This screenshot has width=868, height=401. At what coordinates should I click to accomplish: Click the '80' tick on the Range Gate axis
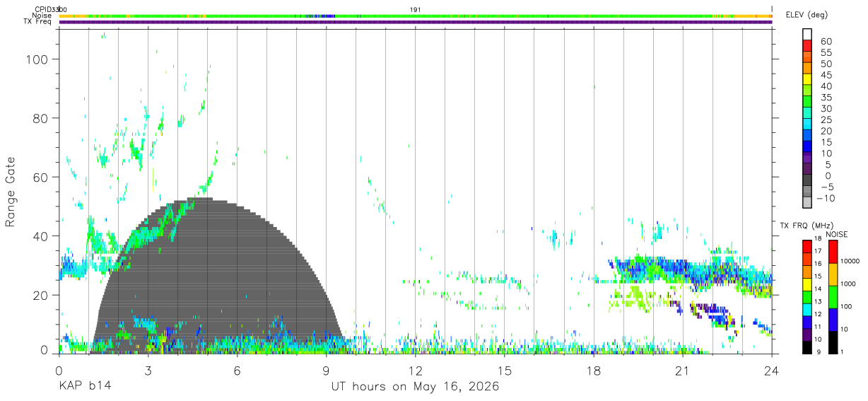42,118
